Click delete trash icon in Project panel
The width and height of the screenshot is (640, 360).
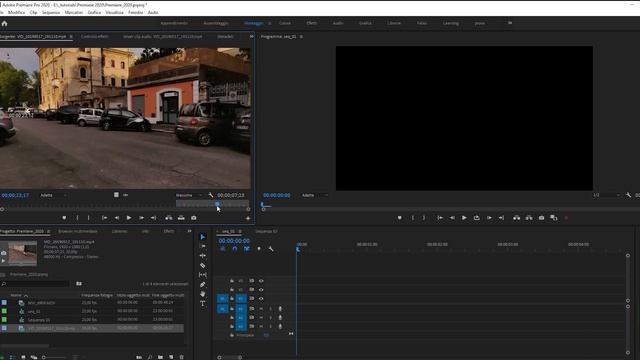tap(182, 357)
